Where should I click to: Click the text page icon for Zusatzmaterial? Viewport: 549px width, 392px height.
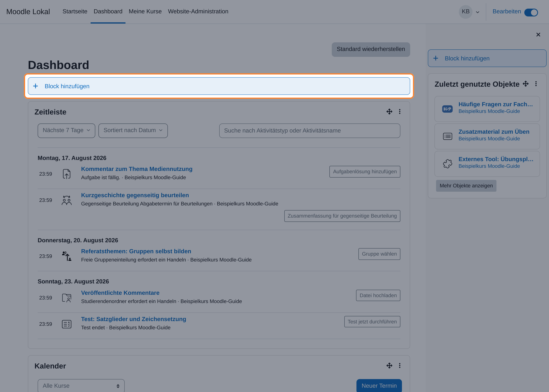click(447, 136)
